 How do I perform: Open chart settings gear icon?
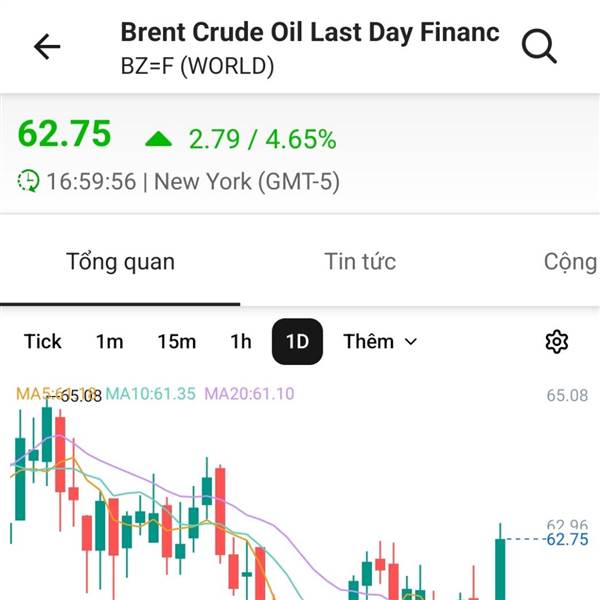556,342
